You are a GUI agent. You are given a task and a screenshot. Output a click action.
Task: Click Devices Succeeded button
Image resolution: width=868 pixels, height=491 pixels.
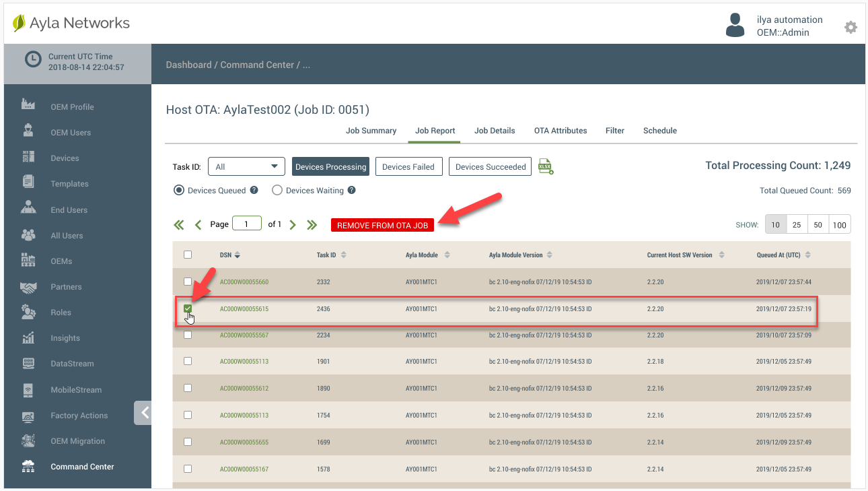[x=491, y=166]
